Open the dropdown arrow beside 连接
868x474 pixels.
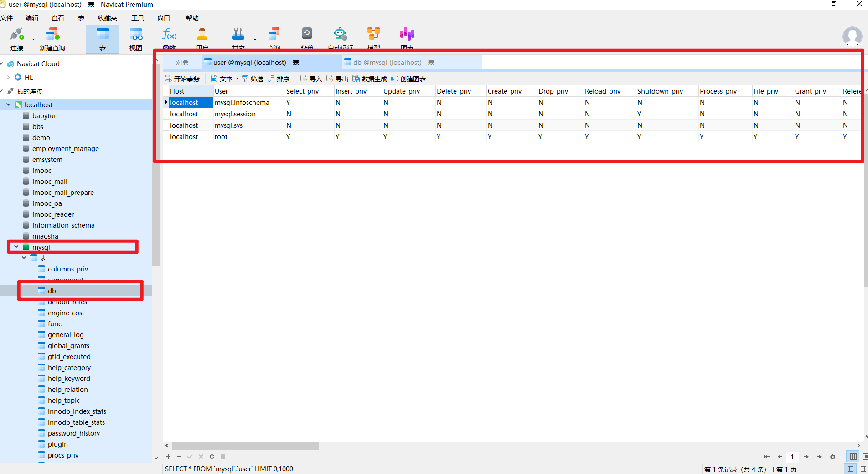tap(33, 39)
